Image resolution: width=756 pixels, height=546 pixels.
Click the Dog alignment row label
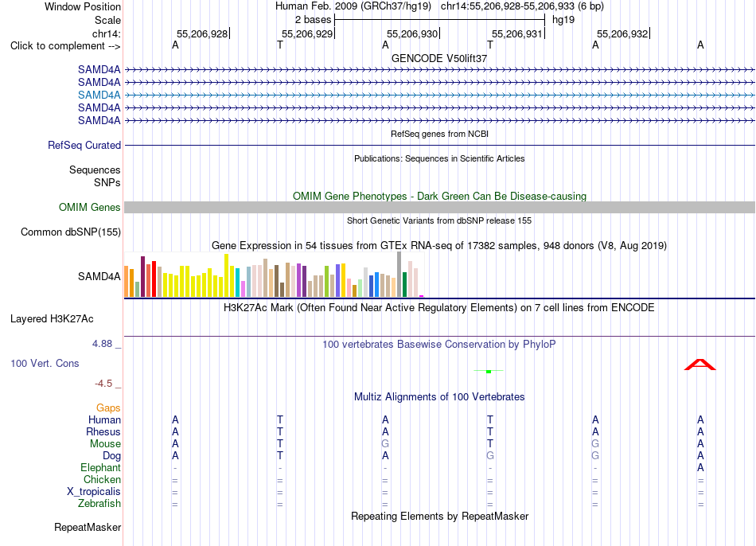coord(111,456)
